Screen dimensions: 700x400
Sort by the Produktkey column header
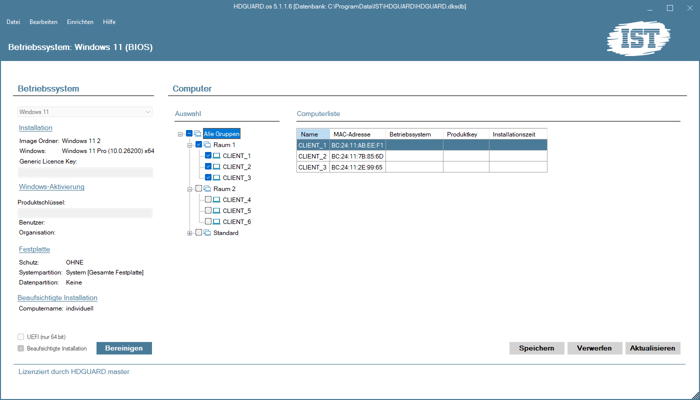tap(466, 134)
